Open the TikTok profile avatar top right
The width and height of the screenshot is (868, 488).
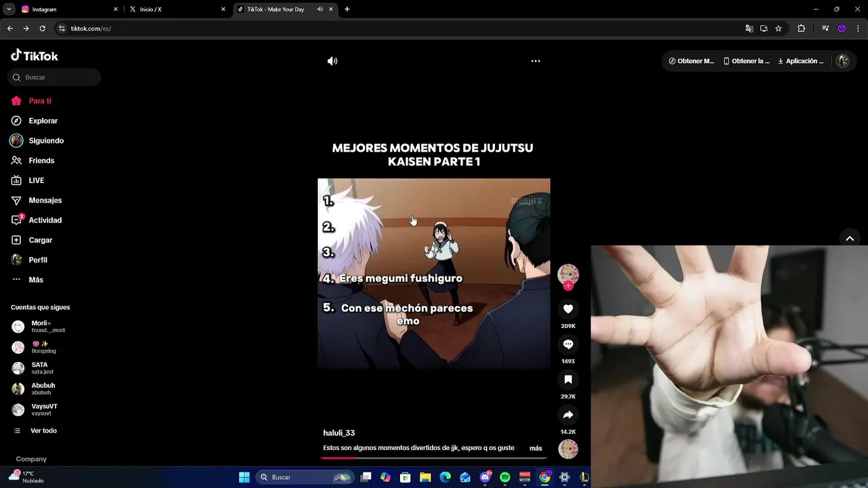[843, 61]
